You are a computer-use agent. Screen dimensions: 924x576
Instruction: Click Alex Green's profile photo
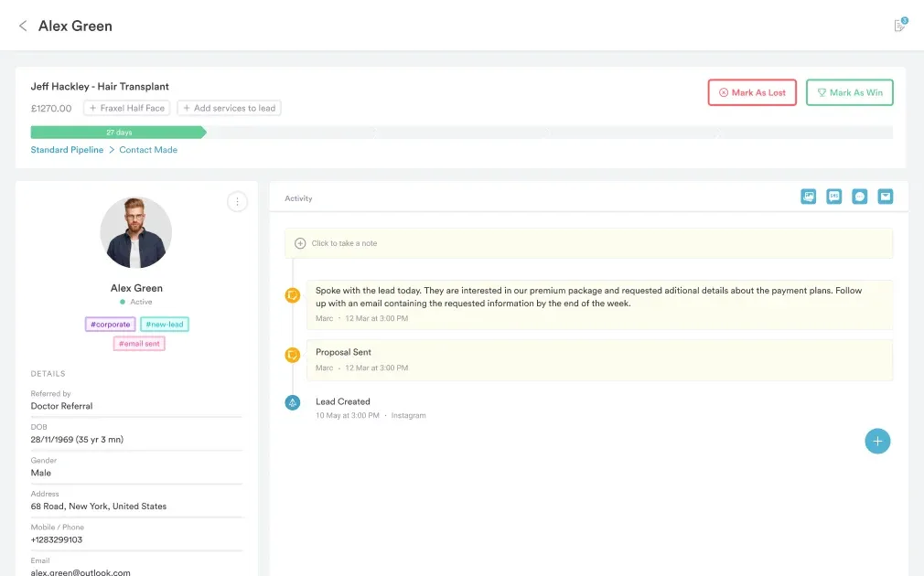[136, 232]
